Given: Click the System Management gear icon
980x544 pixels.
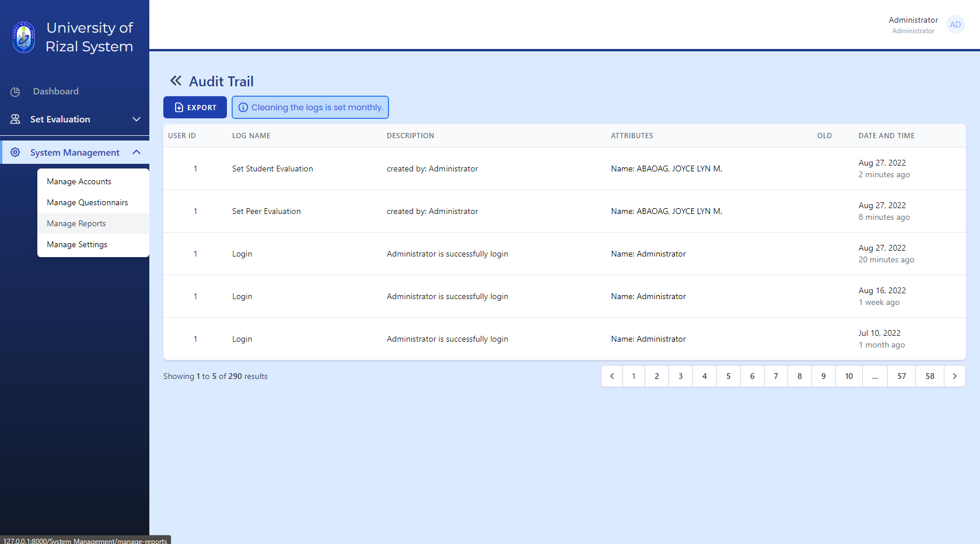Looking at the screenshot, I should [x=15, y=152].
